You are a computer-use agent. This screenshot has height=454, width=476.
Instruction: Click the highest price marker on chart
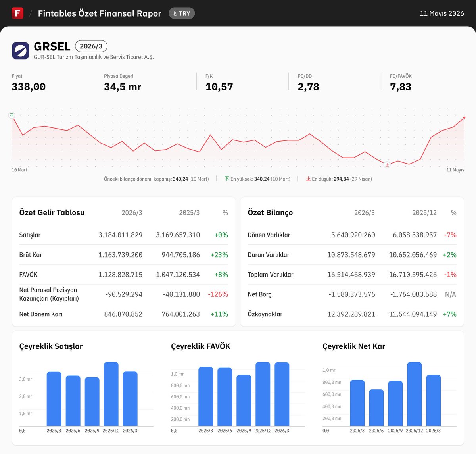tap(12, 115)
